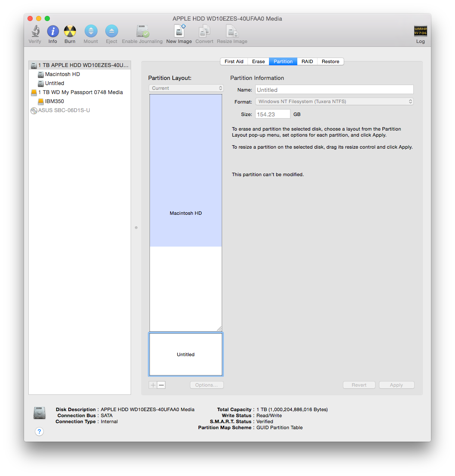Create a New Image from the toolbar

tap(179, 31)
